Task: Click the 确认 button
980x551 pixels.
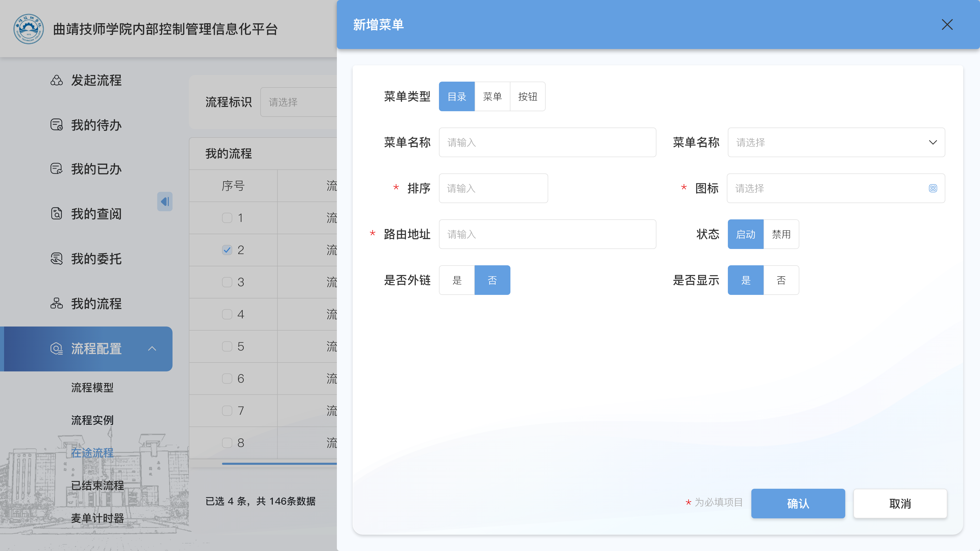Action: click(x=798, y=504)
